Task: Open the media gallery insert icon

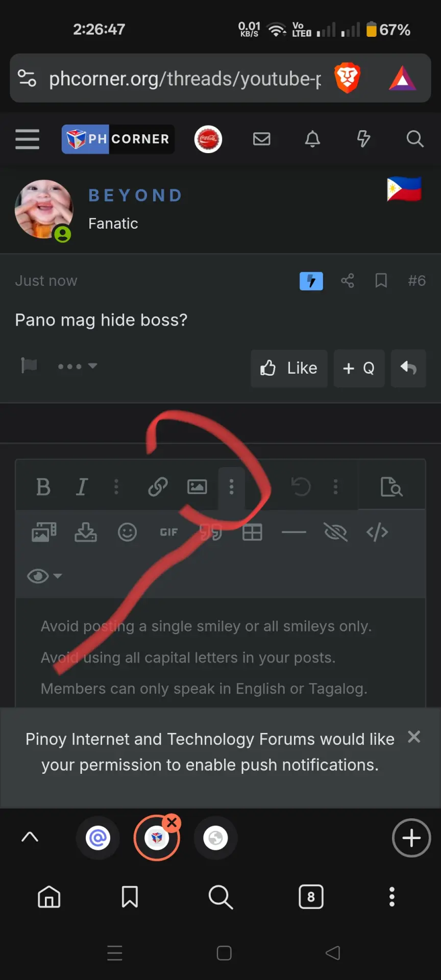Action: click(x=44, y=532)
